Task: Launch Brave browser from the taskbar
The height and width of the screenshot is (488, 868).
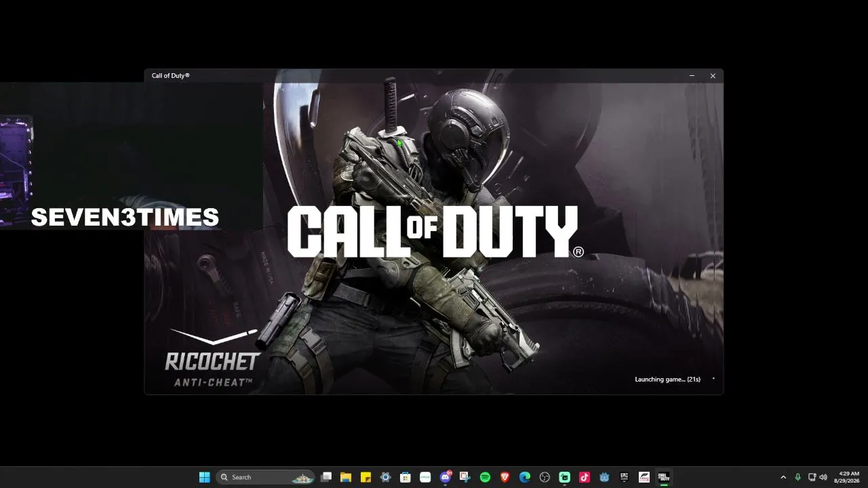Action: click(x=505, y=477)
